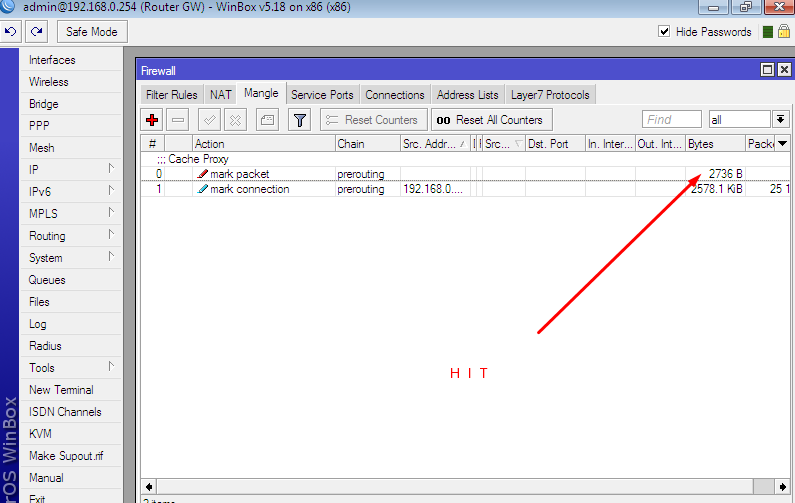795x503 pixels.
Task: Expand the MPLS submenu
Action: (x=111, y=212)
